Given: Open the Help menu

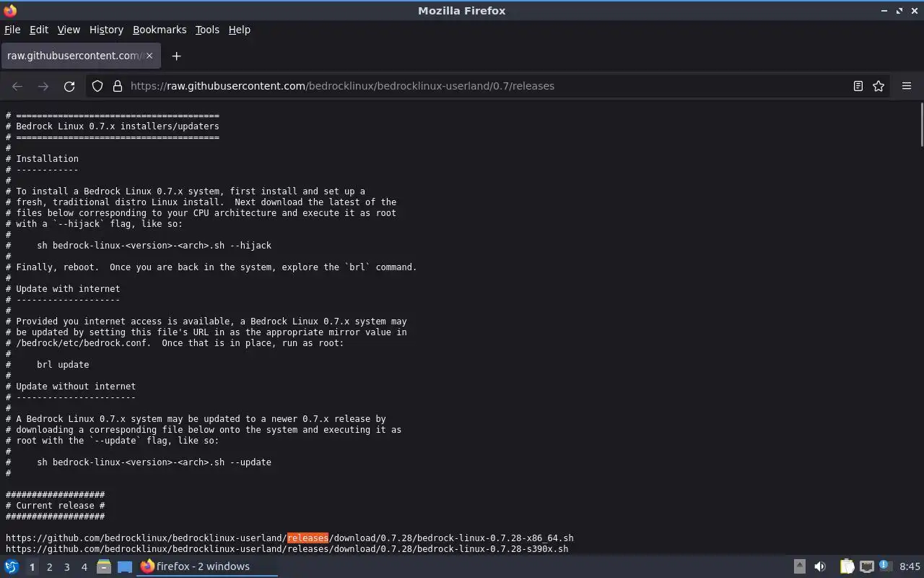Looking at the screenshot, I should coord(240,30).
